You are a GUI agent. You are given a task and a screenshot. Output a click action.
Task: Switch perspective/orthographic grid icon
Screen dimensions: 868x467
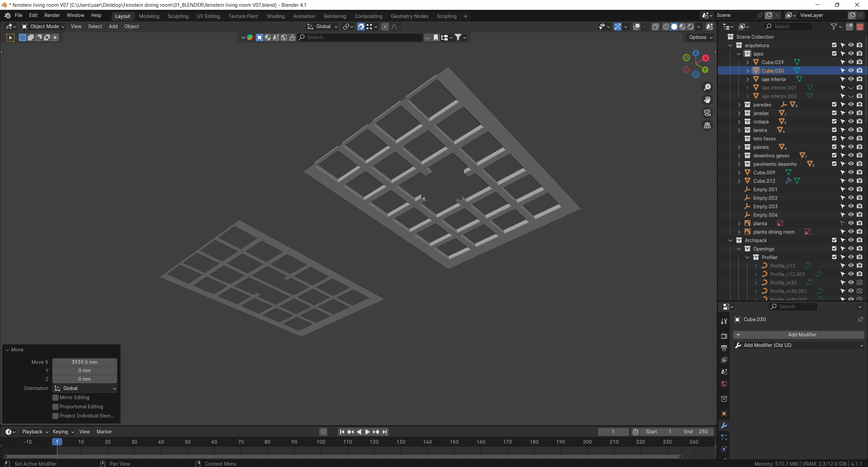(707, 125)
